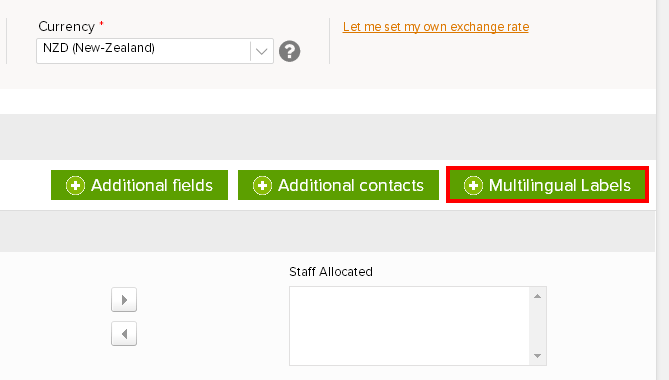Open the NZD (New-Zealand) currency combo box
This screenshot has height=380, width=669.
point(154,51)
